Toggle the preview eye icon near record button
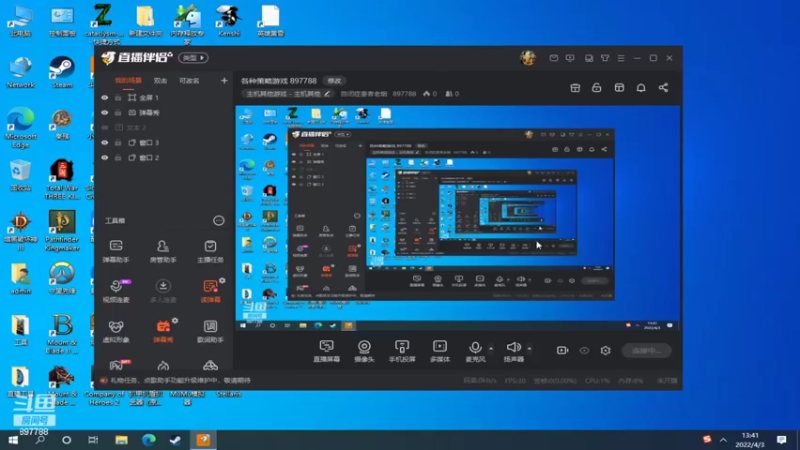Screen dimensions: 800x450 pos(584,351)
